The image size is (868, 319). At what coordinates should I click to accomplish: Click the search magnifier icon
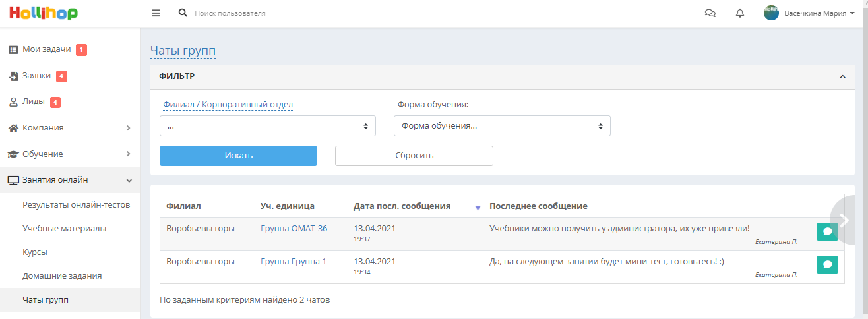click(x=183, y=13)
